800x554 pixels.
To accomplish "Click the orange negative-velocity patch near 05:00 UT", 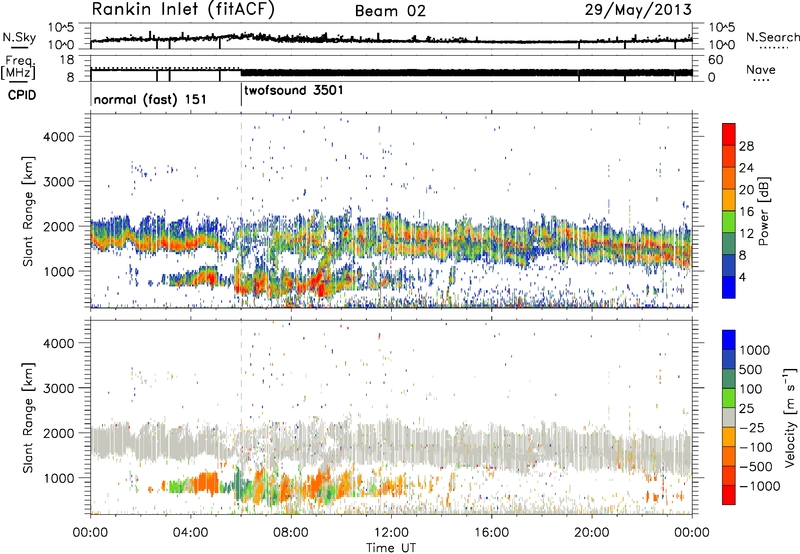I will point(205,482).
